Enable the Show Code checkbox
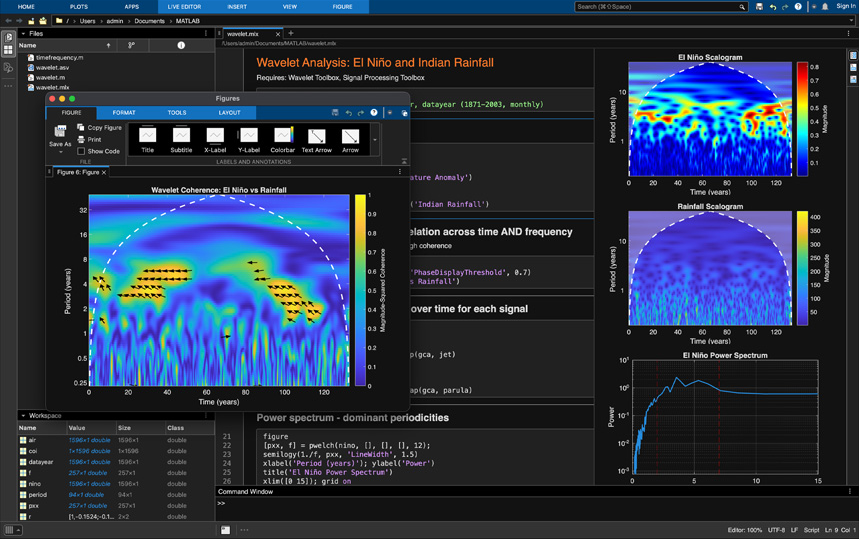 coord(81,152)
